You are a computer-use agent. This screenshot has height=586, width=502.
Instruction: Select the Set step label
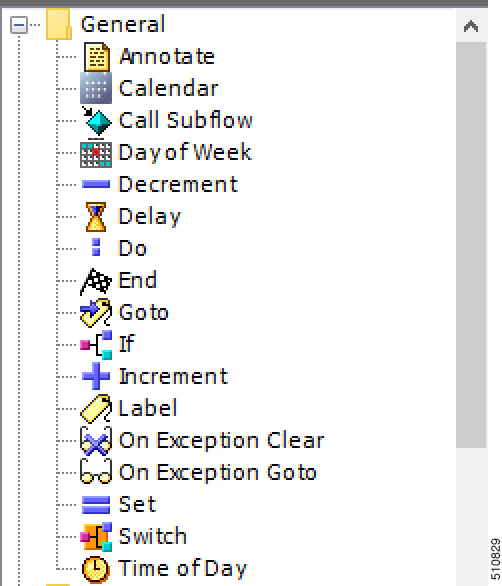(137, 505)
